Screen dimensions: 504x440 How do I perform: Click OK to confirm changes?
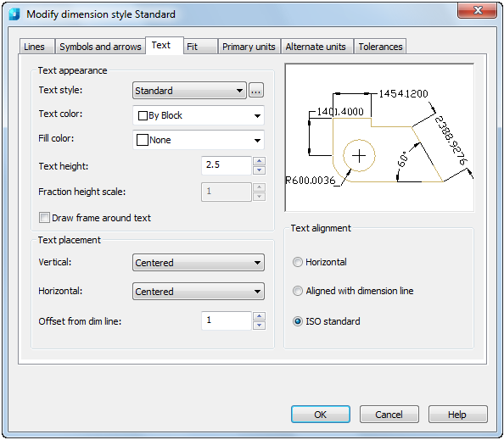321,415
